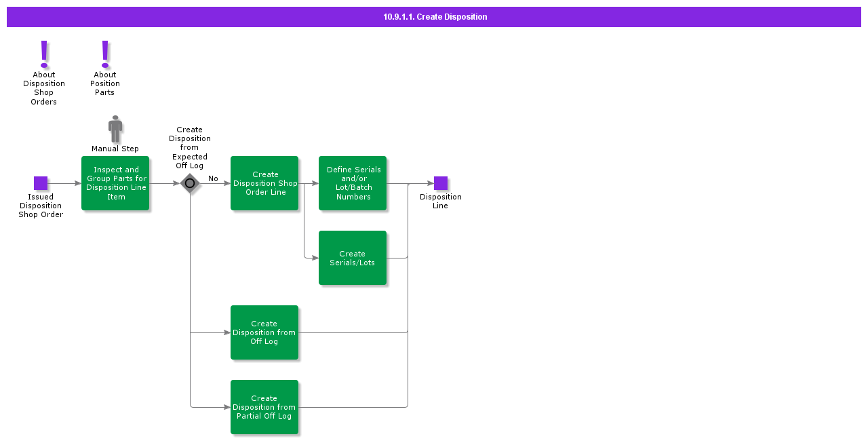Open the Create Serials/Lots step
Screen dimensions: 868x441
click(x=353, y=258)
